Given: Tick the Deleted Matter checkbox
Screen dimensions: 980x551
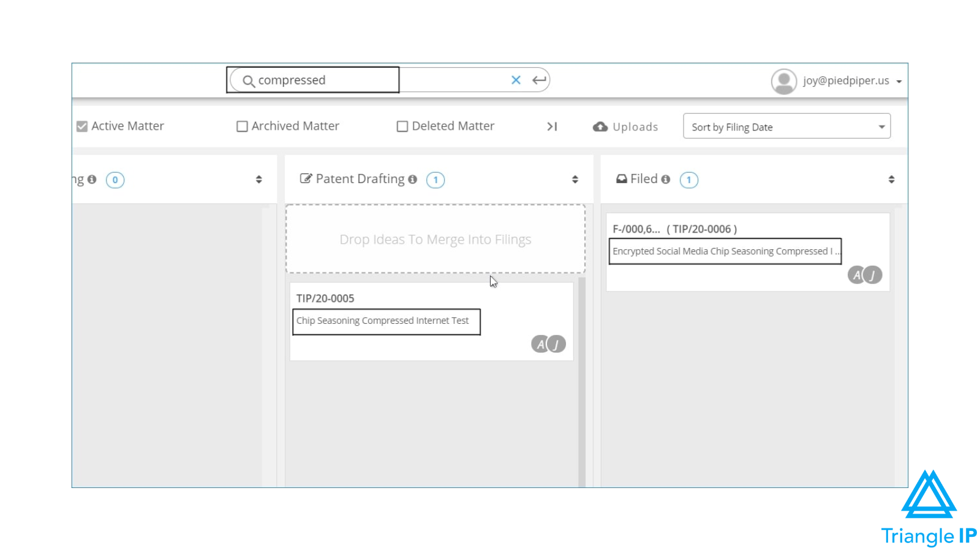Looking at the screenshot, I should (x=402, y=126).
